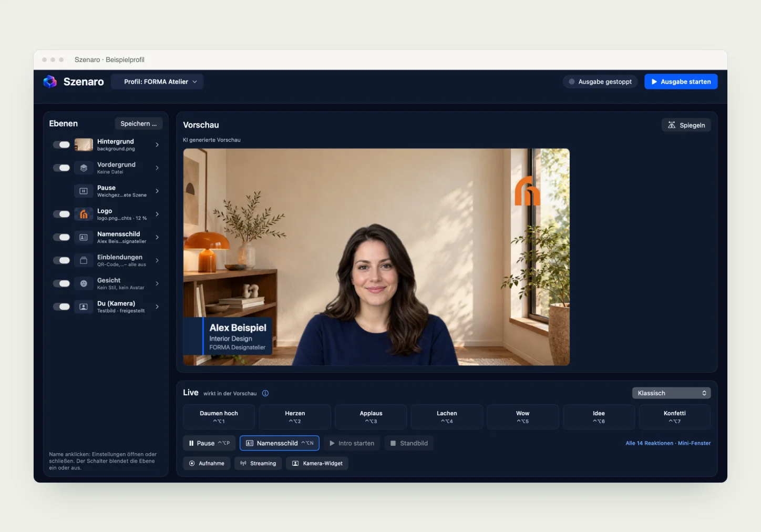Open the Streaming option

point(258,463)
